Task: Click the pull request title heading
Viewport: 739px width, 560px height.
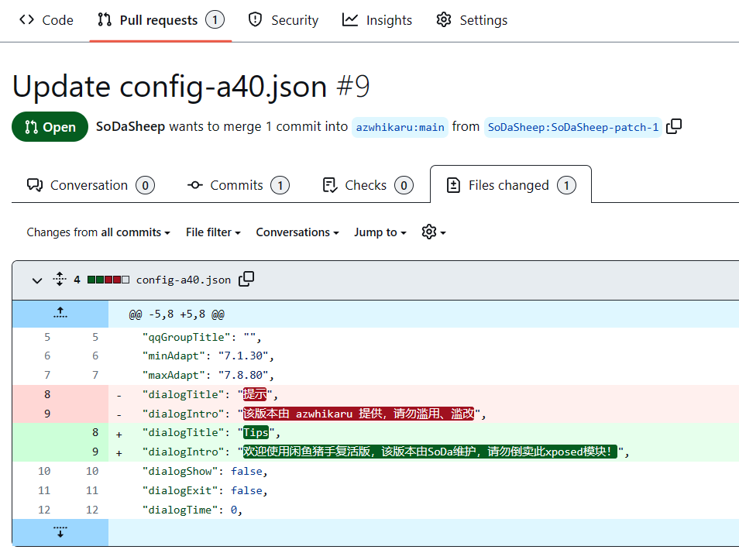Action: click(x=191, y=87)
